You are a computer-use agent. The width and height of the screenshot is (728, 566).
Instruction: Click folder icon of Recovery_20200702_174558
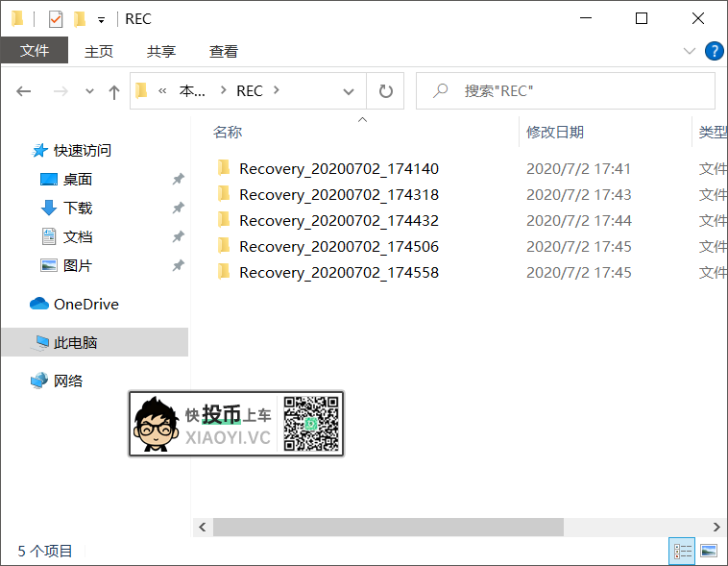point(224,271)
